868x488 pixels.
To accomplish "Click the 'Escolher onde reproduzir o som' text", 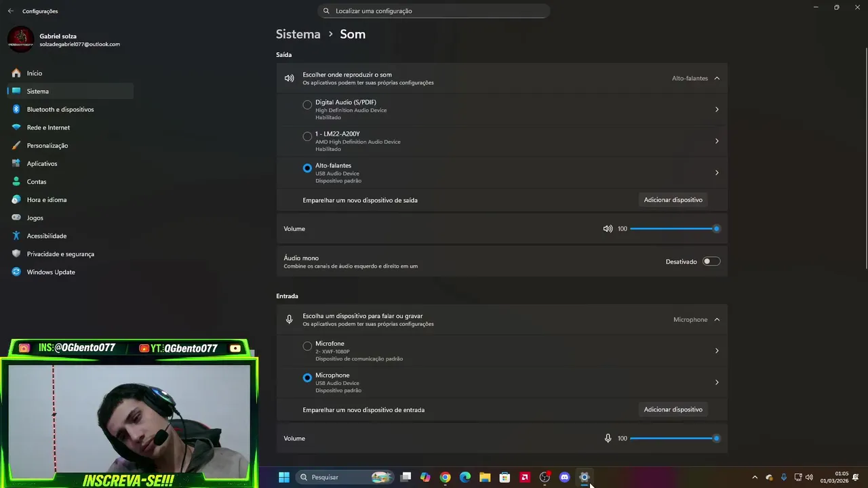I will tap(347, 75).
